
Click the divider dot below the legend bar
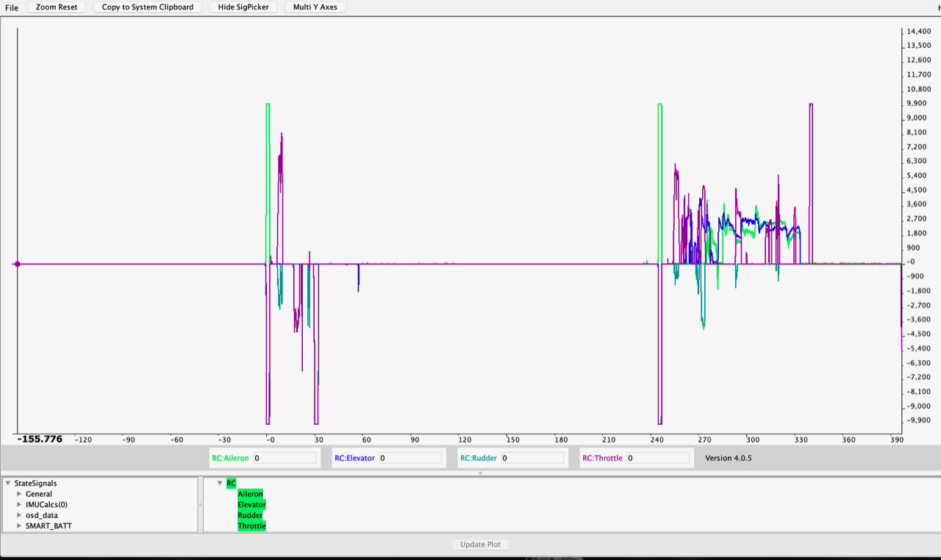point(481,473)
